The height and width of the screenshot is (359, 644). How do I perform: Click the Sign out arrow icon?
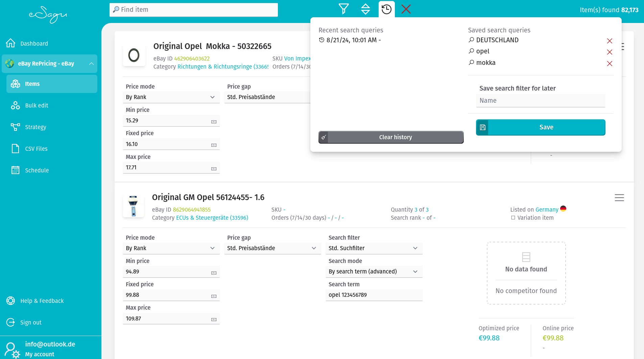(10, 322)
